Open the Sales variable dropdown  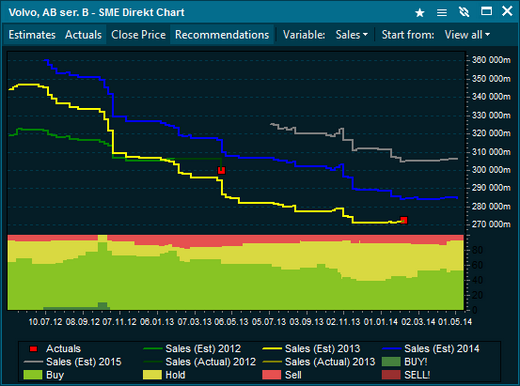(x=352, y=35)
